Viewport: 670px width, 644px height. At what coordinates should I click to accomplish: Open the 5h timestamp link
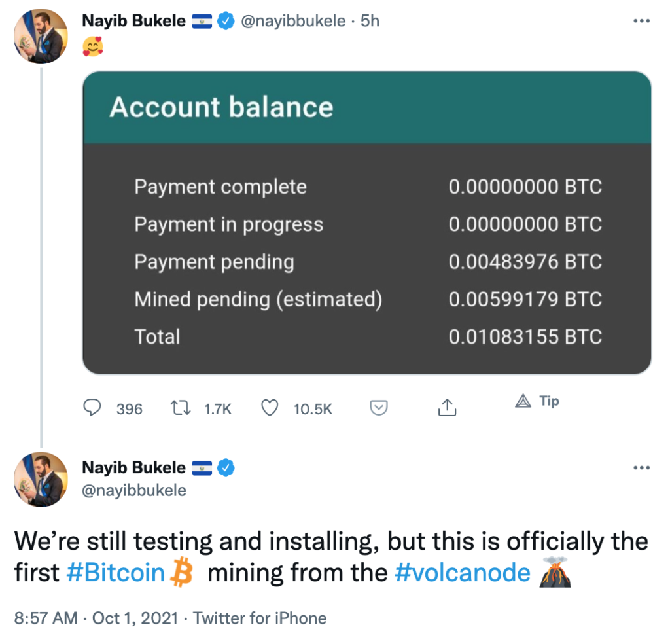point(370,21)
